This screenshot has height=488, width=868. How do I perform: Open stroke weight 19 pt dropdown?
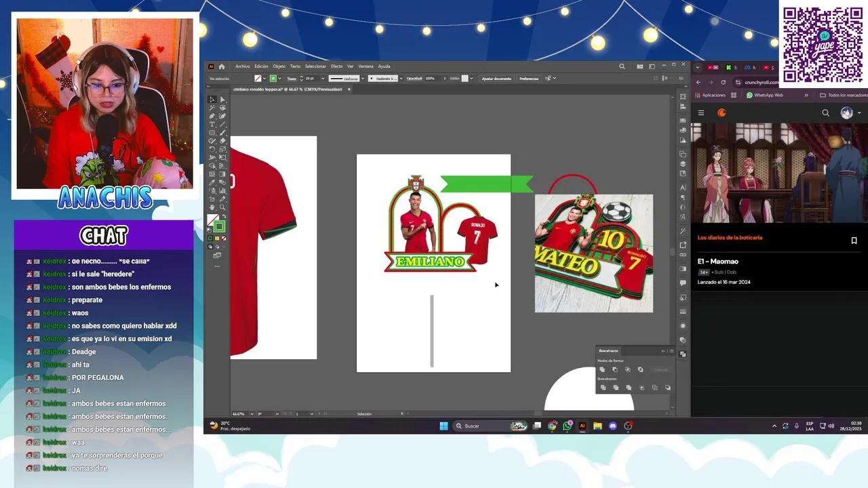pos(323,78)
